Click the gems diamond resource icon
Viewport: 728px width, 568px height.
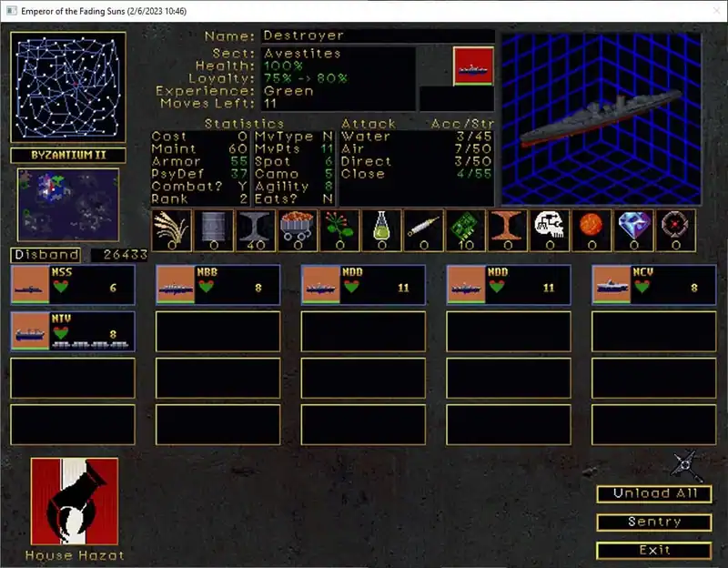633,230
